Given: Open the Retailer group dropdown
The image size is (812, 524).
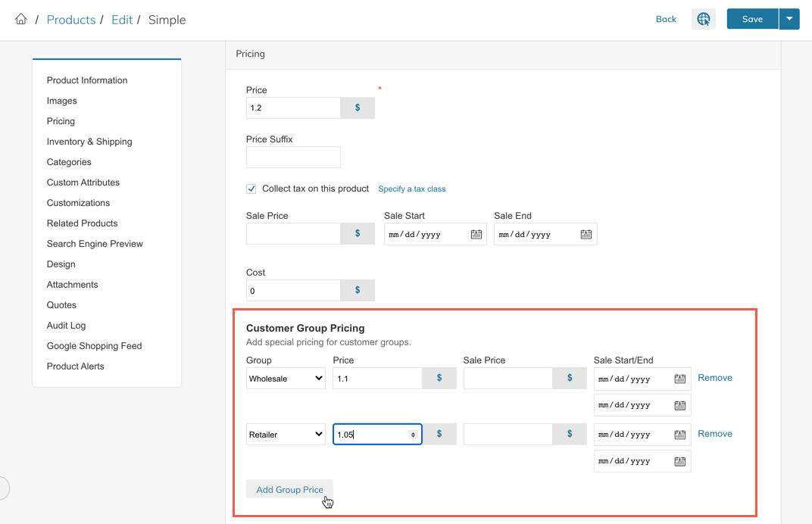Looking at the screenshot, I should point(286,435).
